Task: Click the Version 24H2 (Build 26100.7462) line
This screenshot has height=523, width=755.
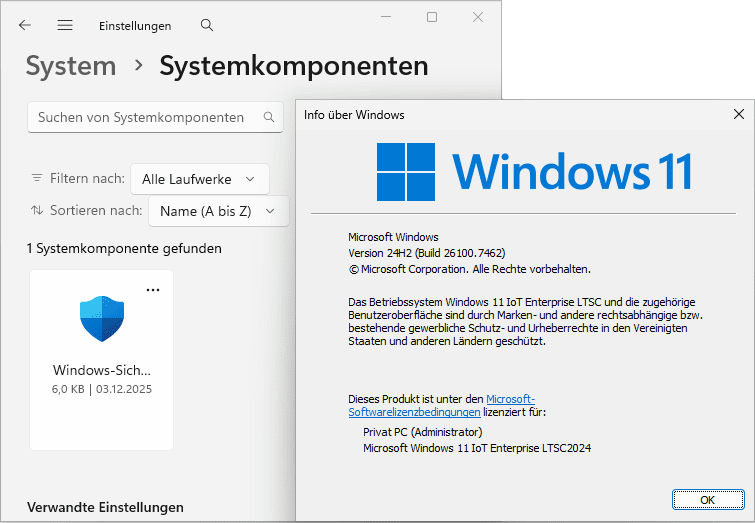Action: coord(427,253)
